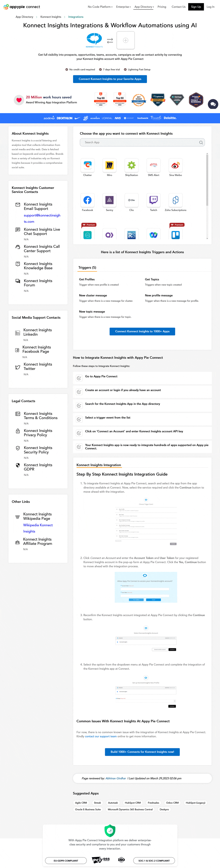The height and width of the screenshot is (868, 220).
Task: Click the App Directory breadcrumb
Action: click(x=24, y=17)
